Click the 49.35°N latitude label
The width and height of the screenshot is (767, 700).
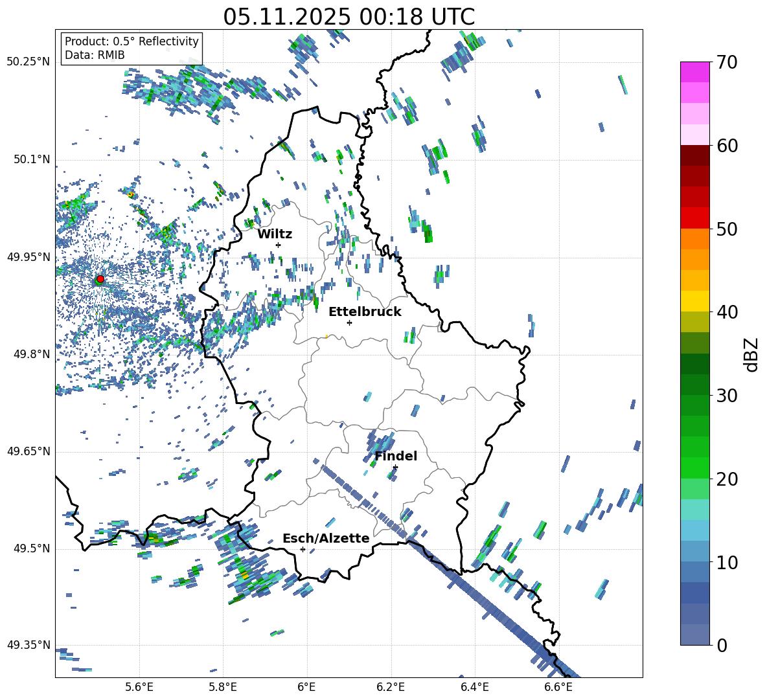29,645
